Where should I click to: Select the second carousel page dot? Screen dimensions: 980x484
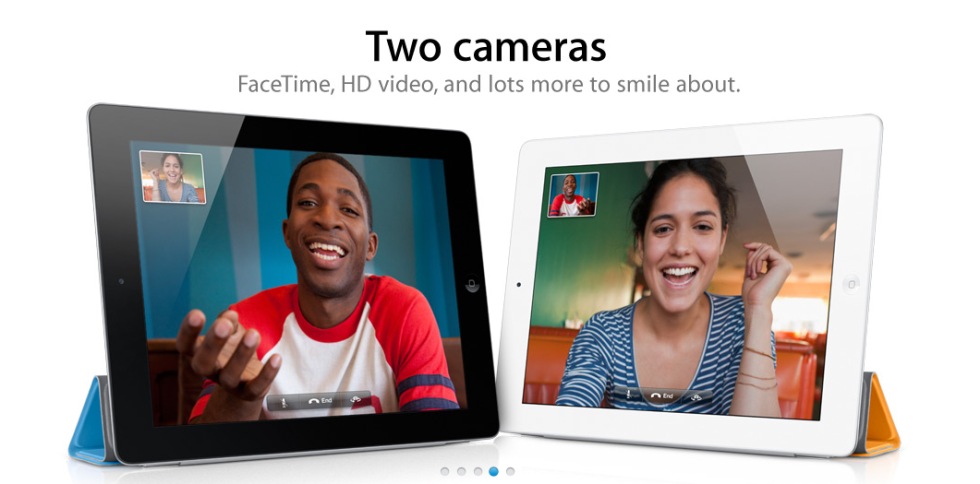[x=461, y=471]
